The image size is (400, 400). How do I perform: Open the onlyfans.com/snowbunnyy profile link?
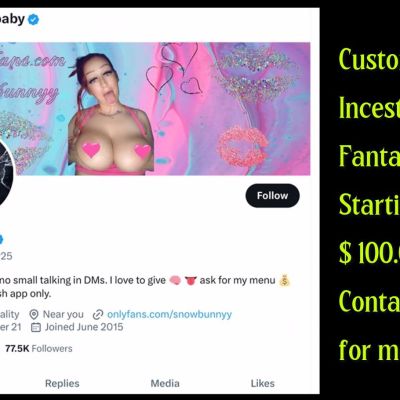point(169,314)
